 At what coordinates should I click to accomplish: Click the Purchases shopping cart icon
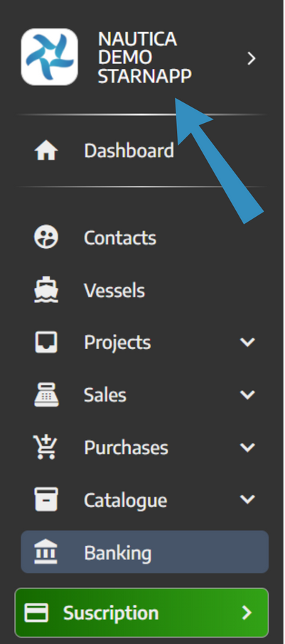click(x=45, y=447)
